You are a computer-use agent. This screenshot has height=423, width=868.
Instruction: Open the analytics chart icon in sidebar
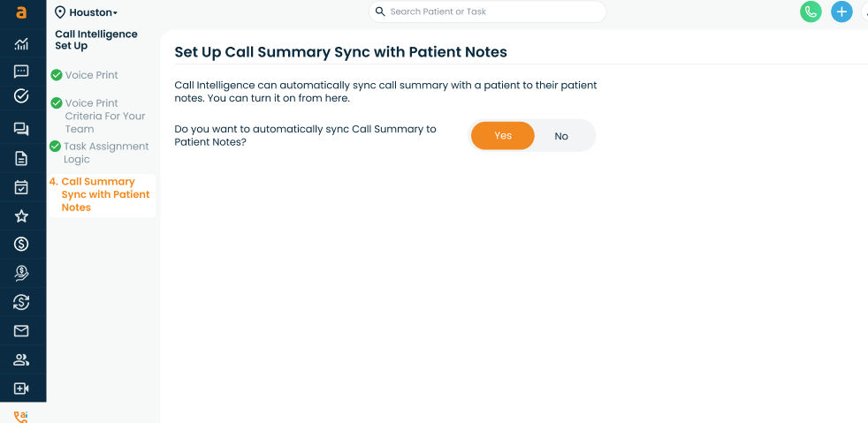tap(21, 44)
